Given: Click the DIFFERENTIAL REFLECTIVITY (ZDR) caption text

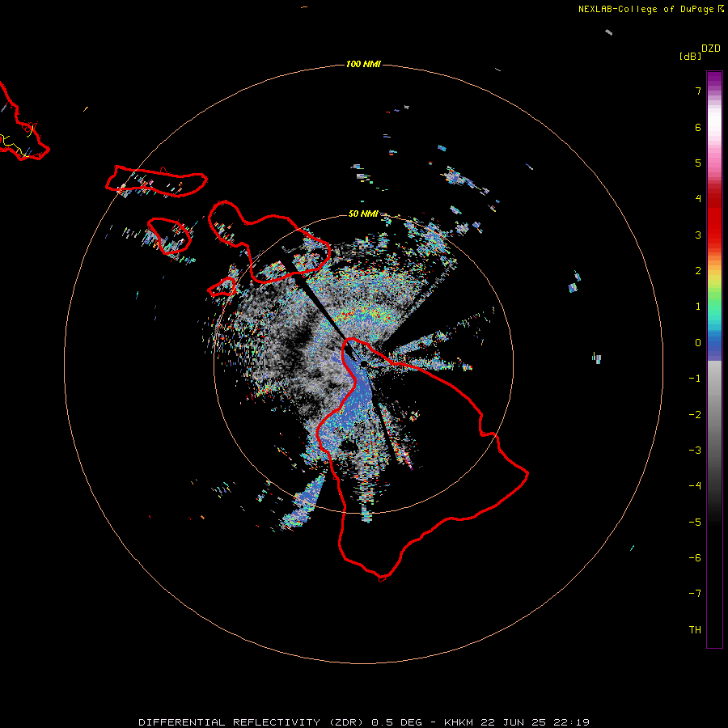Looking at the screenshot, I should coord(252,722).
